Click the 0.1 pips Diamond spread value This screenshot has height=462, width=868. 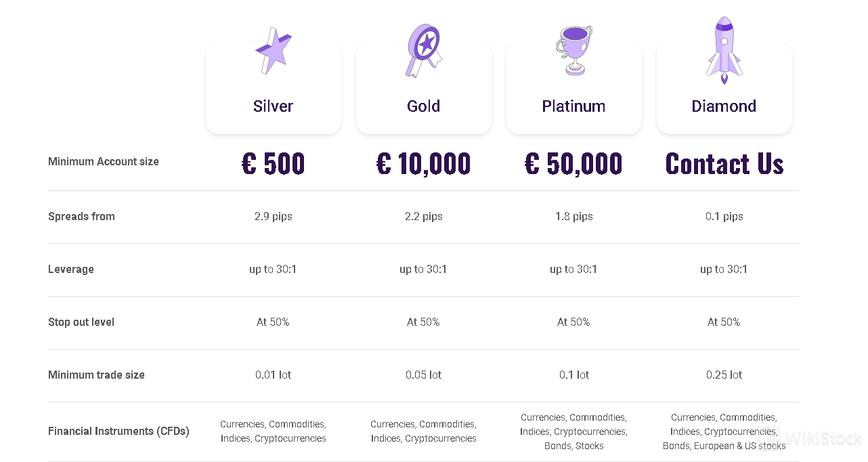[x=724, y=217]
